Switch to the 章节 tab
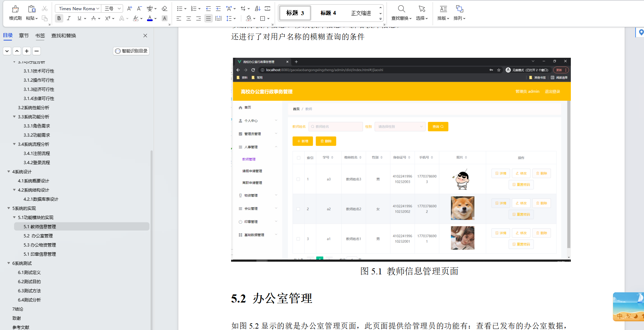This screenshot has width=644, height=330. (24, 36)
